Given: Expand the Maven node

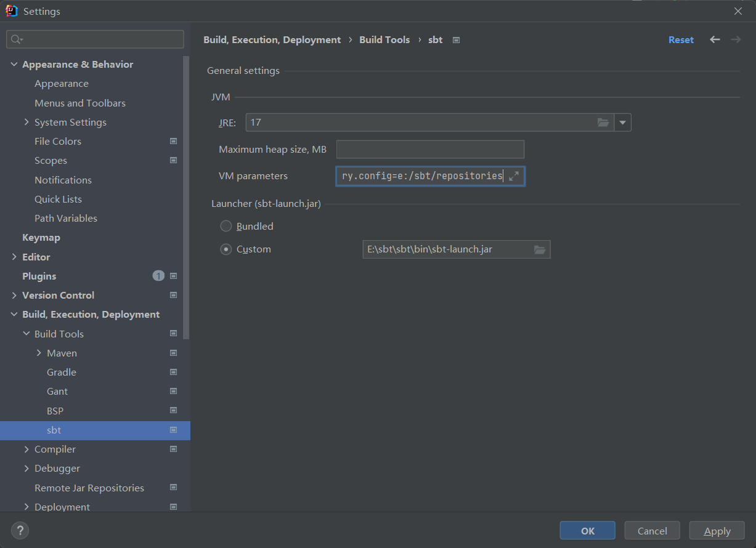Looking at the screenshot, I should click(x=39, y=353).
